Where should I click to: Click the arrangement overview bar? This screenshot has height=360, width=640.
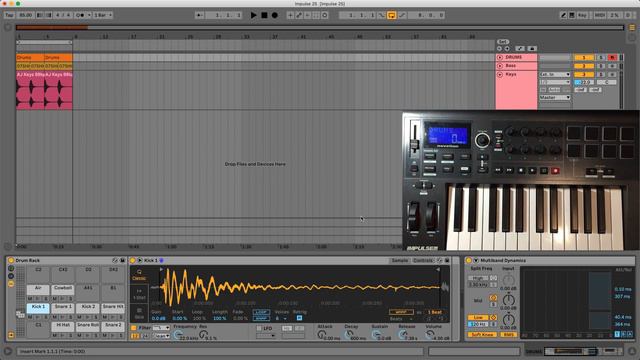point(320,28)
